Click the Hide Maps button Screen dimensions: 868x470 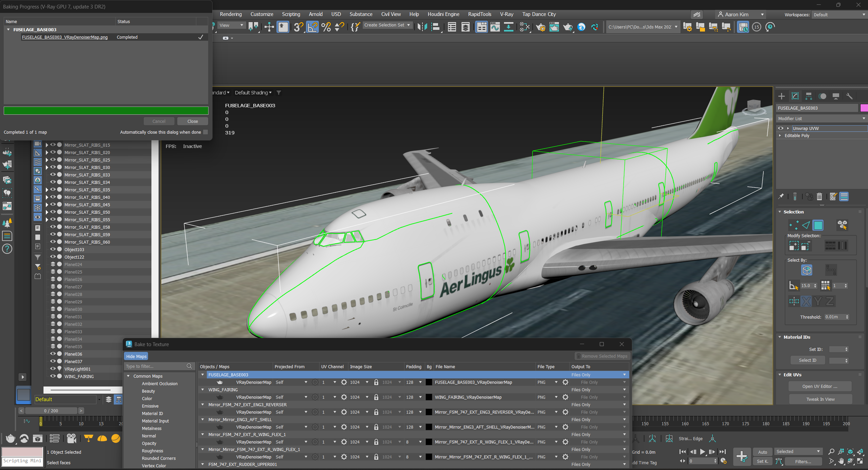tap(136, 356)
